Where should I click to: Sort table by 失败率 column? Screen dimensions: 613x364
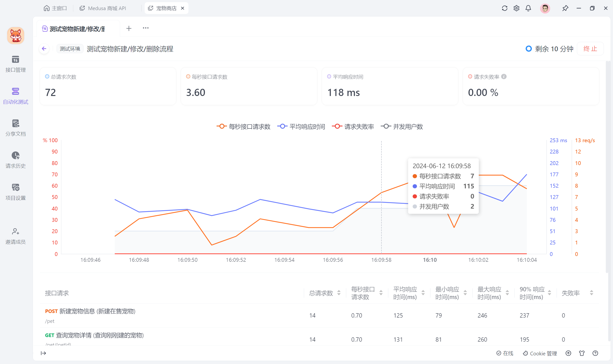click(x=591, y=293)
